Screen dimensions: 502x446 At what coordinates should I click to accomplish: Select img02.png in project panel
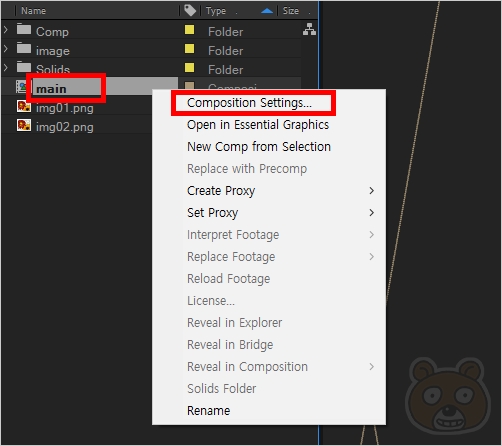[65, 127]
